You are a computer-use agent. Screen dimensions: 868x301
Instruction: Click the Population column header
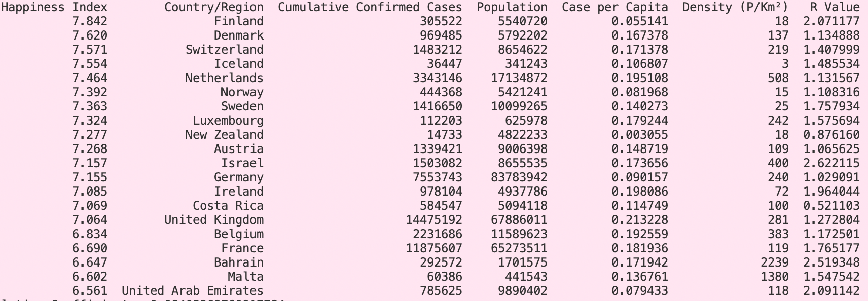[x=512, y=7]
